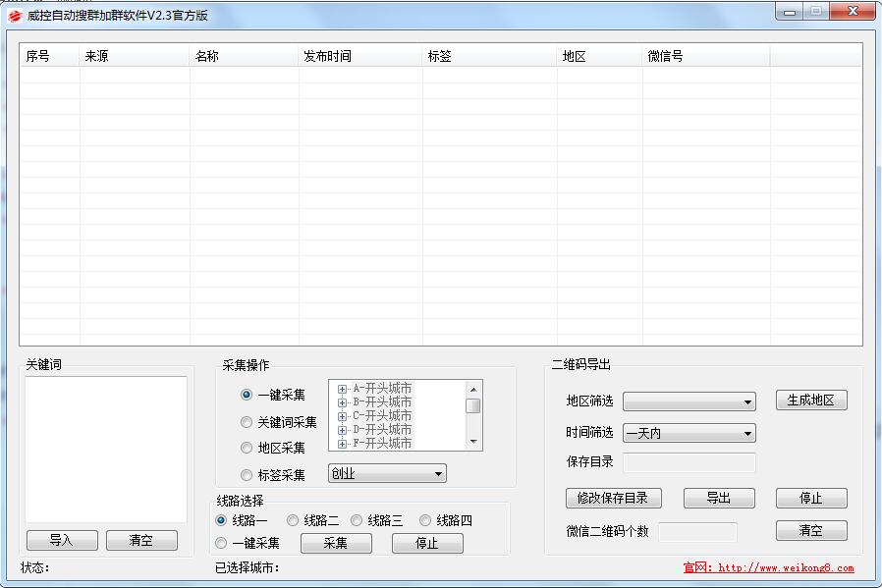Open the 创业 tag dropdown
882x588 pixels.
(x=387, y=474)
